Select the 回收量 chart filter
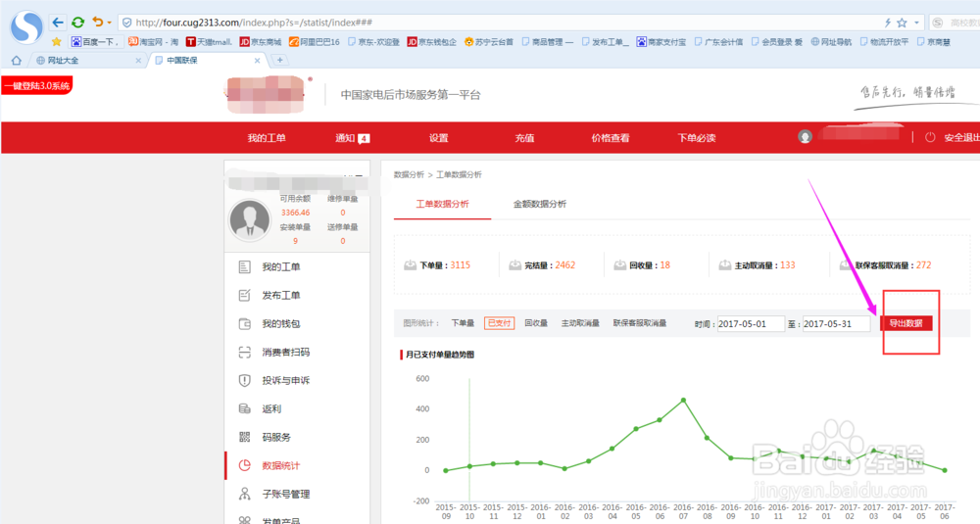 [x=536, y=323]
